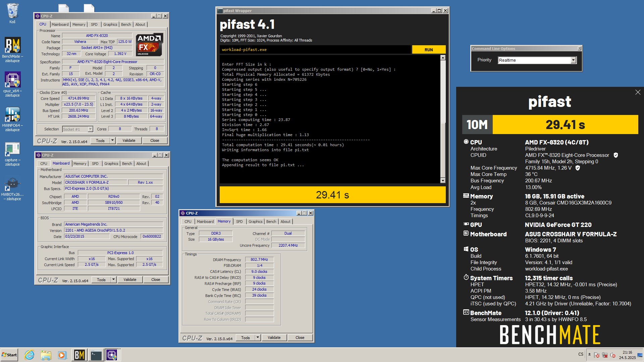The image size is (644, 362).
Task: Click the System Timers stopwatch icon
Action: [466, 277]
